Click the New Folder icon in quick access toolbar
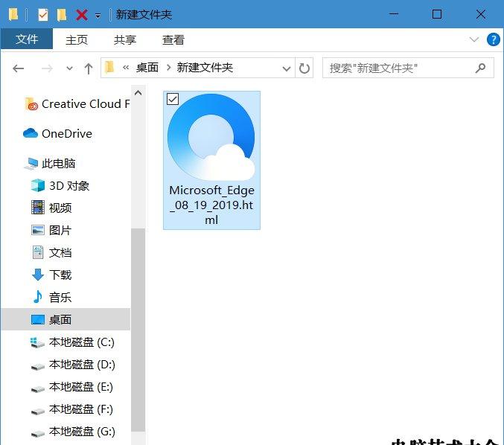 coord(61,14)
